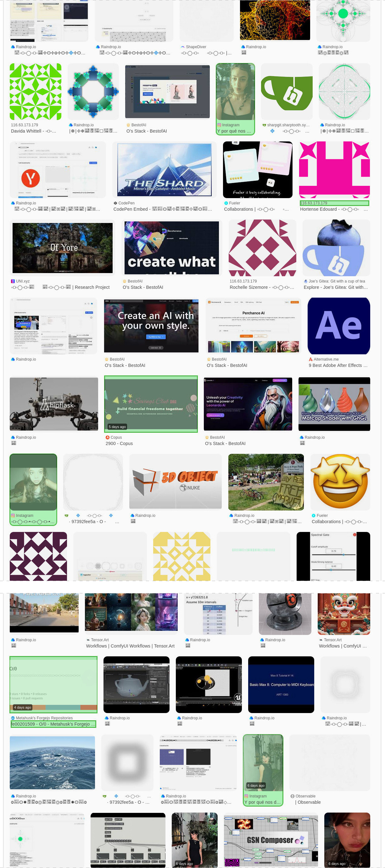The width and height of the screenshot is (385, 868).
Task: Open the Adobe After Effects Ae icon
Action: 338,326
